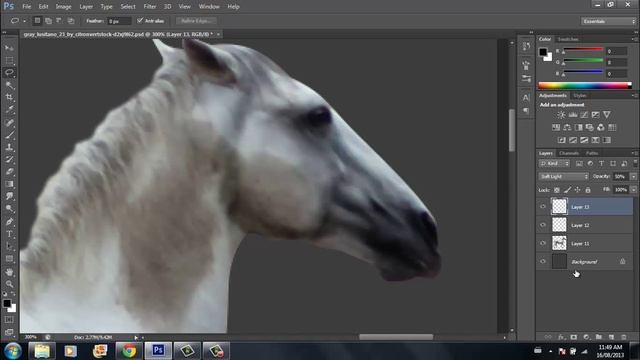The image size is (640, 360).
Task: Select the Dodge tool
Action: [x=9, y=209]
